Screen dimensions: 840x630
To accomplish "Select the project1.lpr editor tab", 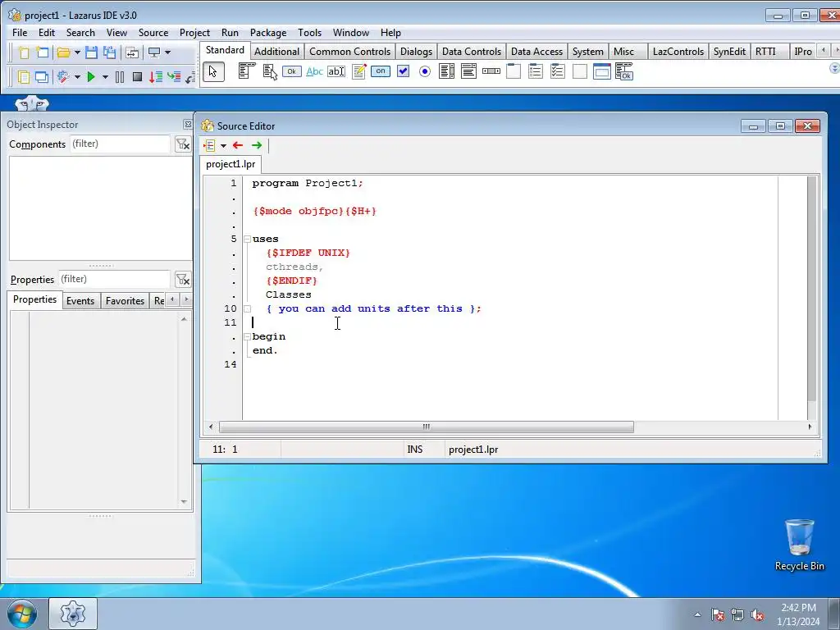I will pos(231,164).
